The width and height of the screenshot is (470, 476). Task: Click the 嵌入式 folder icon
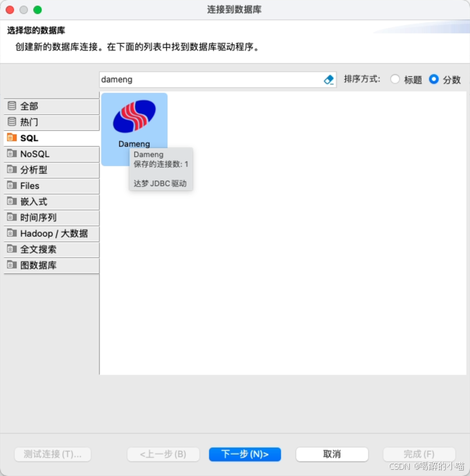12,201
